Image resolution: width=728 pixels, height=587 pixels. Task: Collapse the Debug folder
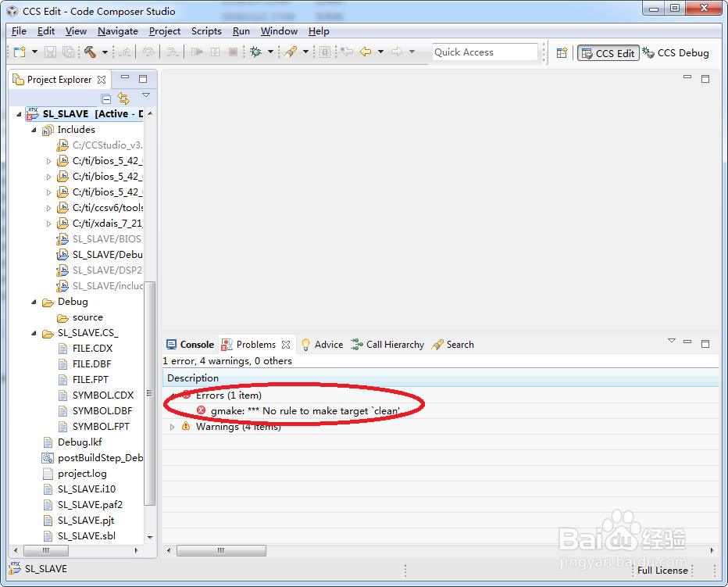34,302
